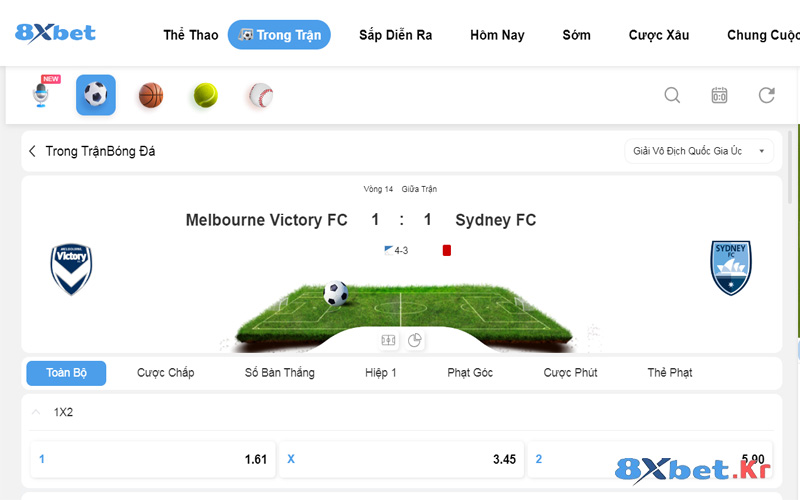The height and width of the screenshot is (500, 800).
Task: Select the basketball sport icon
Action: 151,95
